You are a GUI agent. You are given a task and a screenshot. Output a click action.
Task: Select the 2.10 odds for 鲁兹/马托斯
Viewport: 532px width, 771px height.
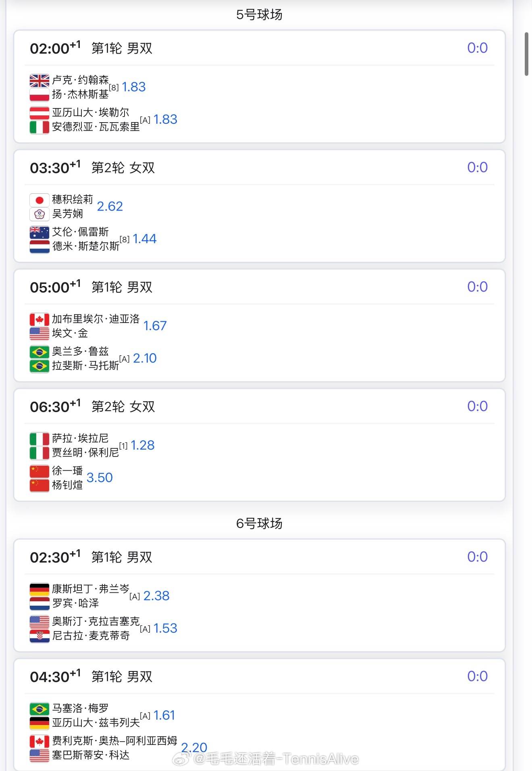tap(145, 358)
